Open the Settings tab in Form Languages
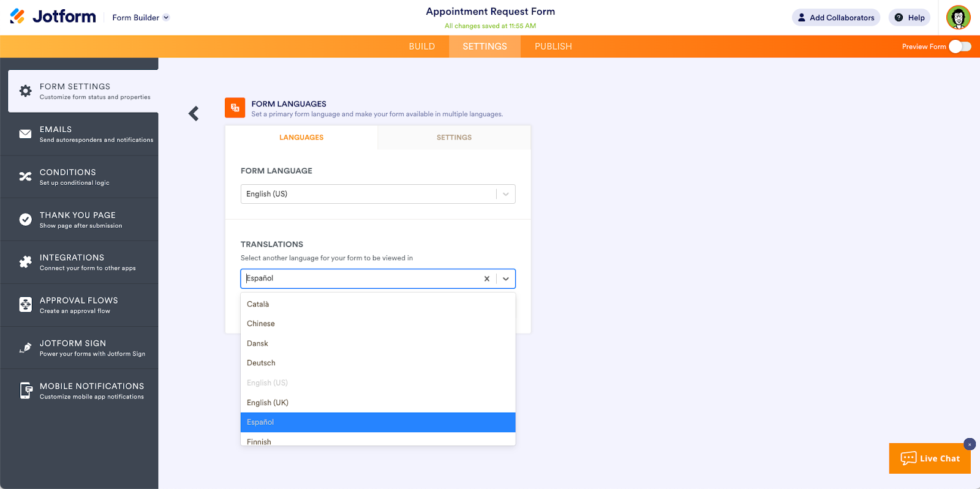 [454, 138]
